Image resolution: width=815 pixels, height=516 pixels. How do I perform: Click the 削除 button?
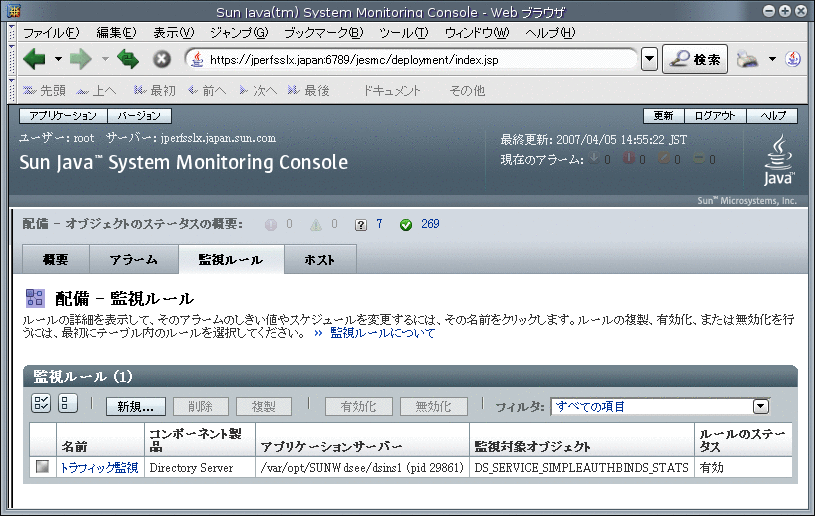pos(201,406)
